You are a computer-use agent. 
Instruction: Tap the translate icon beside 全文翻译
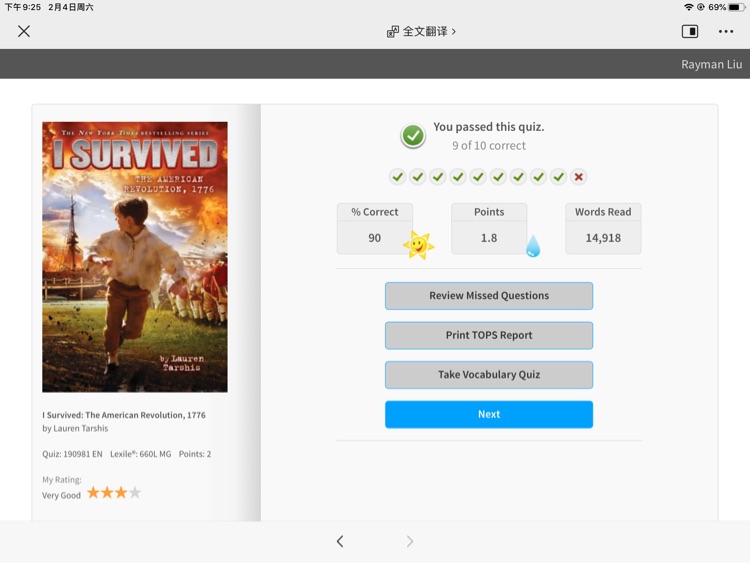(393, 32)
